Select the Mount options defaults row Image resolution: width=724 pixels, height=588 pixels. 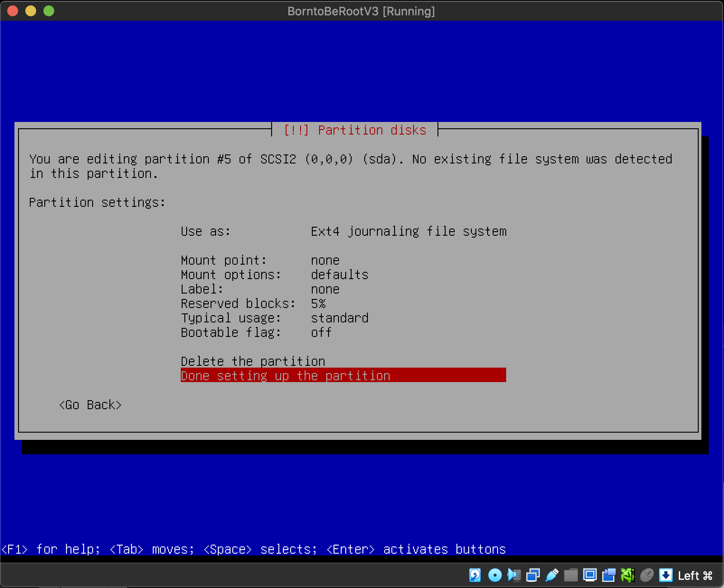coord(343,275)
